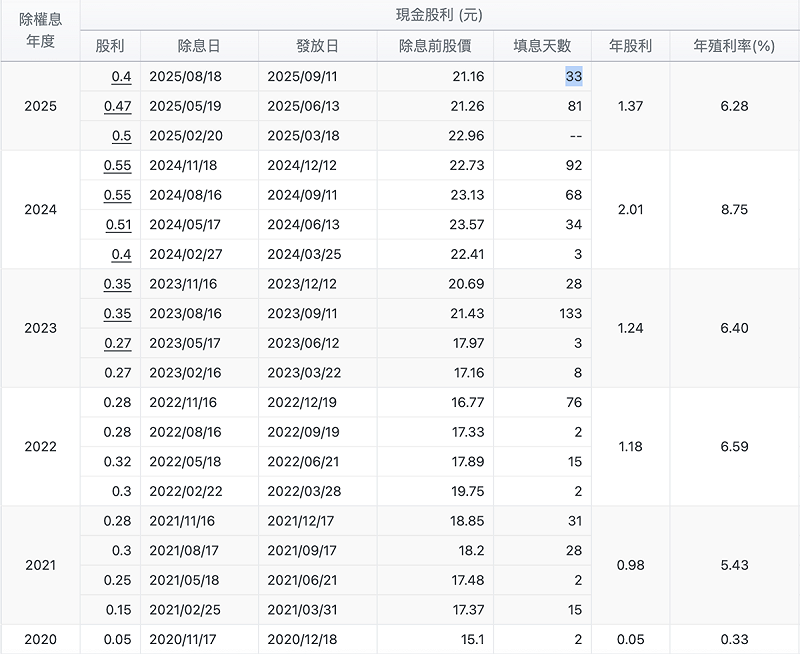Click the 填息天數 column header

pyautogui.click(x=542, y=46)
